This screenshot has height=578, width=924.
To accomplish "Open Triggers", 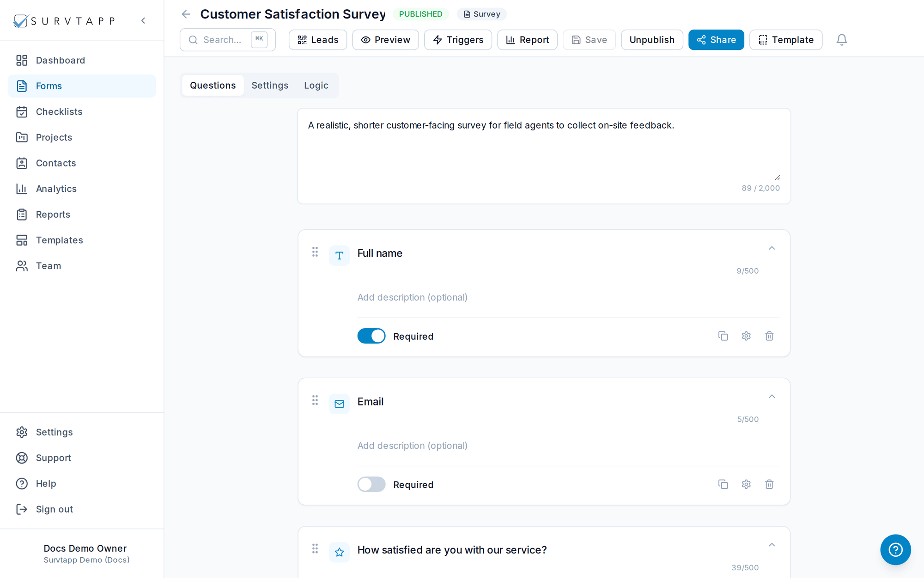I will [x=458, y=40].
